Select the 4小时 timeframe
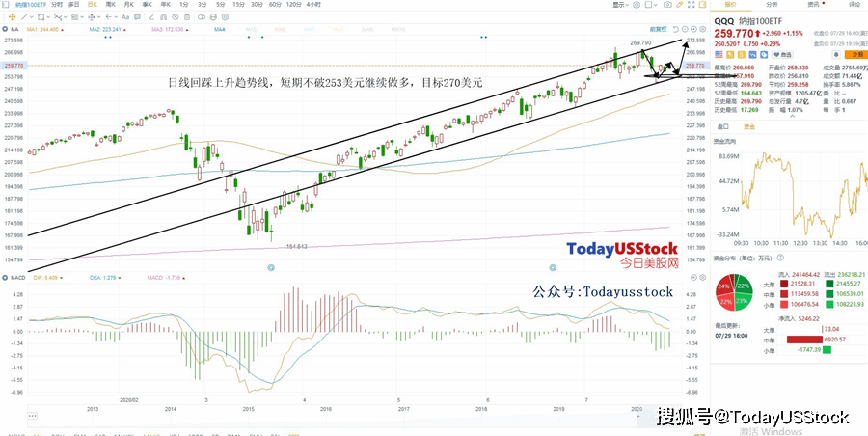The width and height of the screenshot is (868, 436). 312,4
